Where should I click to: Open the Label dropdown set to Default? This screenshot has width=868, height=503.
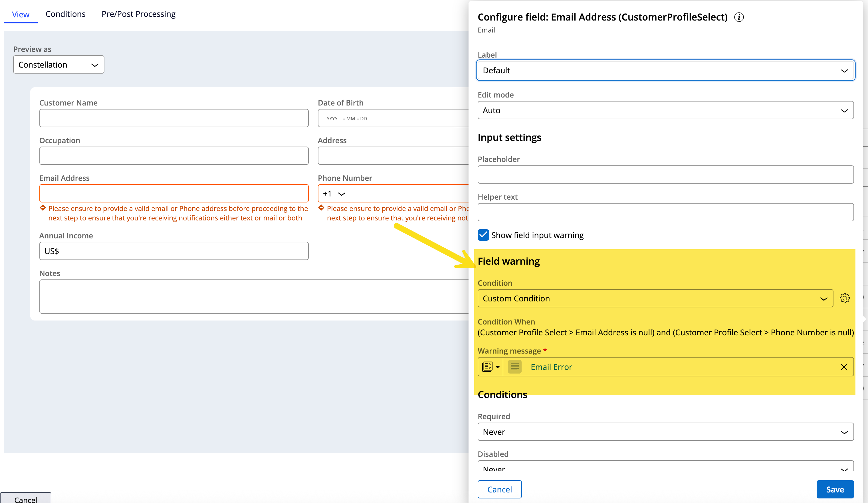pos(665,70)
